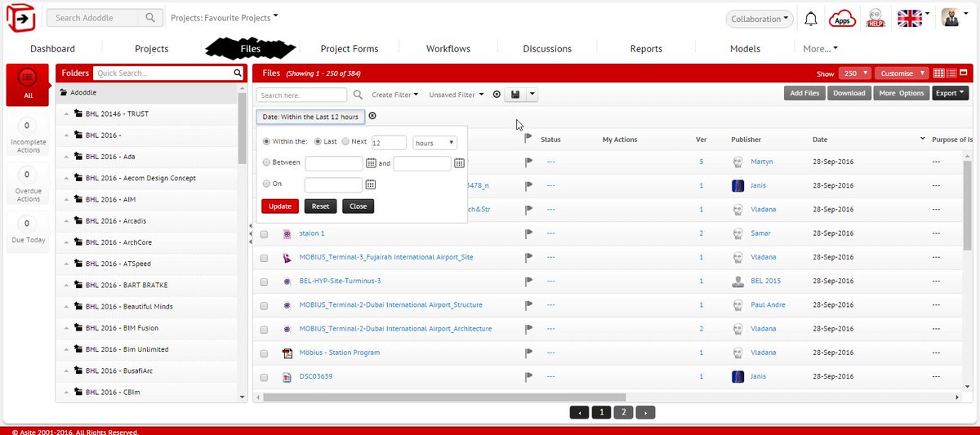Select the 'On' radio button
This screenshot has width=980, height=435.
266,184
